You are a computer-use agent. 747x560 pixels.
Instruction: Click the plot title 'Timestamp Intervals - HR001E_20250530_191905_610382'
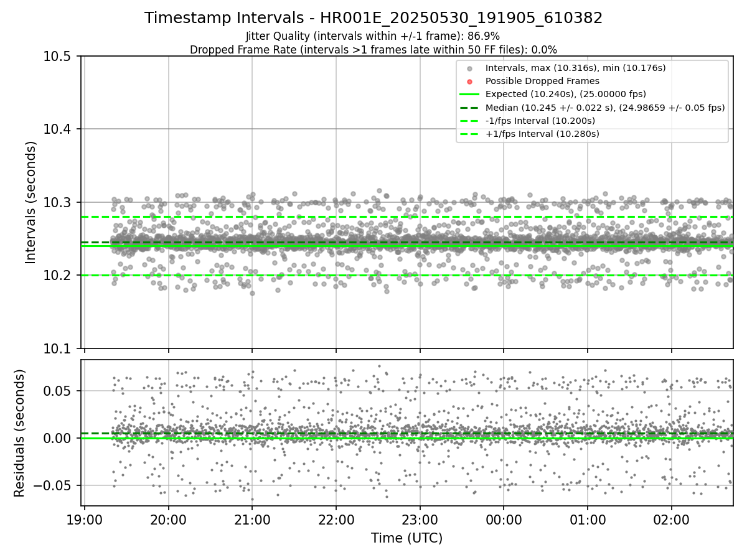pyautogui.click(x=374, y=18)
